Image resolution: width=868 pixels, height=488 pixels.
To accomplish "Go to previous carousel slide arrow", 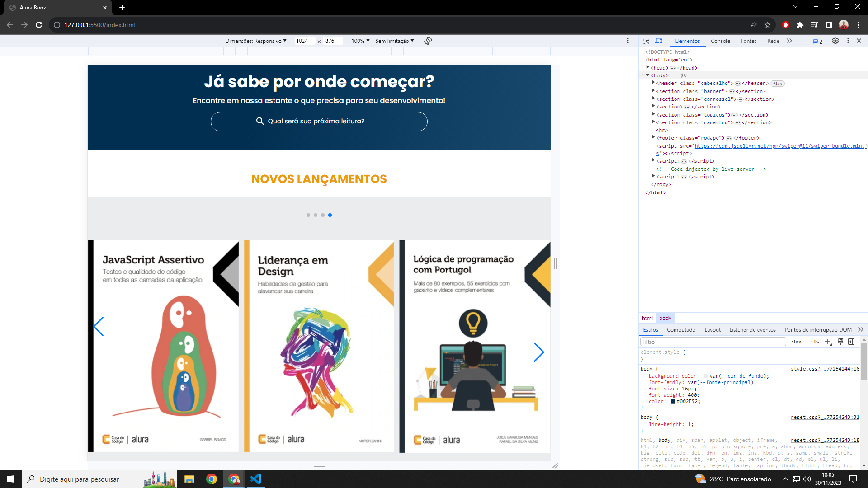I will 99,326.
